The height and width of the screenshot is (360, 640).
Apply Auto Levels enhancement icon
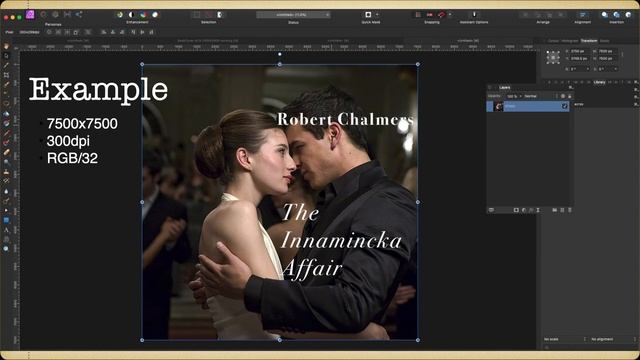coord(120,15)
